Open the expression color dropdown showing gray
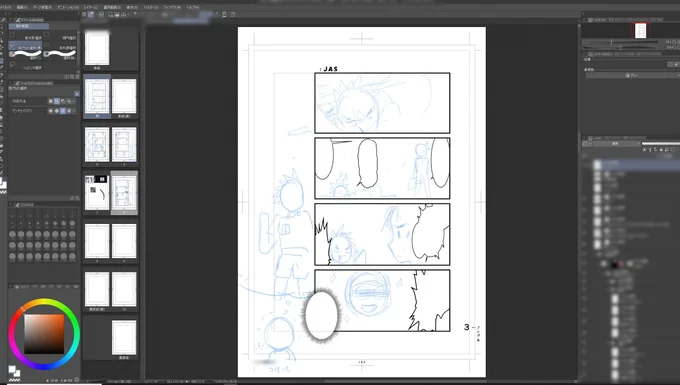This screenshot has height=385, width=680. click(x=632, y=75)
